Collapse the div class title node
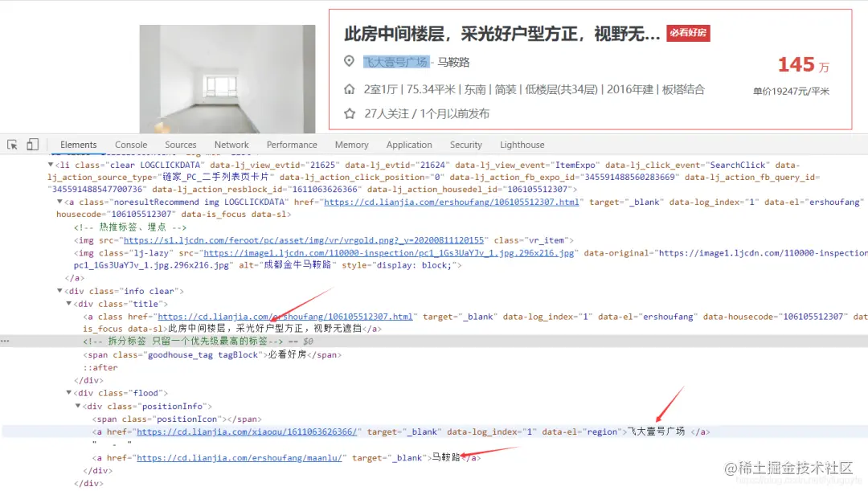Viewport: 868px width, 491px height. pos(69,303)
